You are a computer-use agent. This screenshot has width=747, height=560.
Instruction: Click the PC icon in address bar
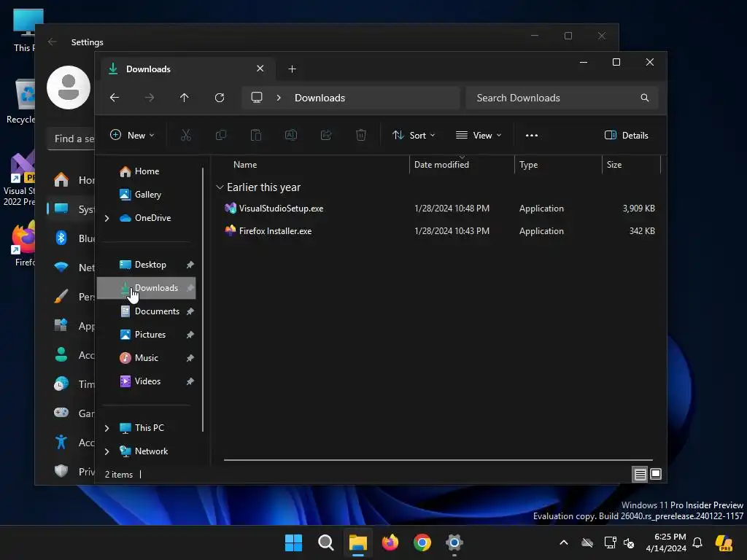click(x=257, y=98)
